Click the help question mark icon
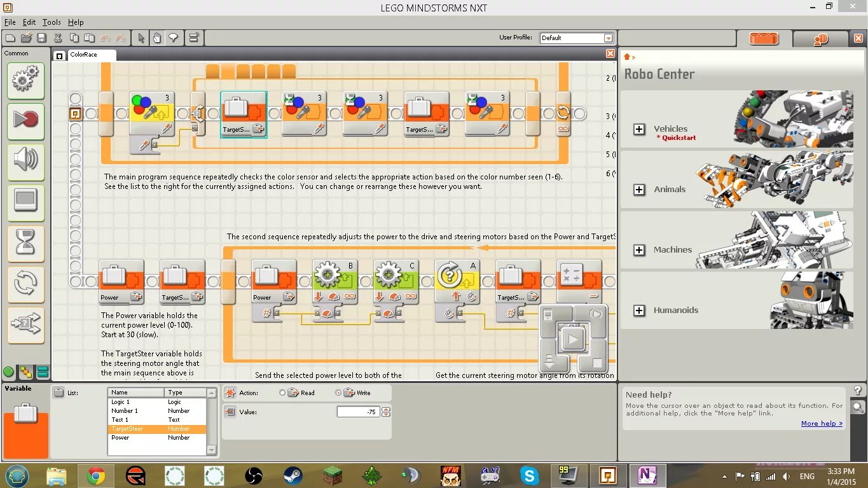Screen dimensions: 868x488 [x=858, y=391]
